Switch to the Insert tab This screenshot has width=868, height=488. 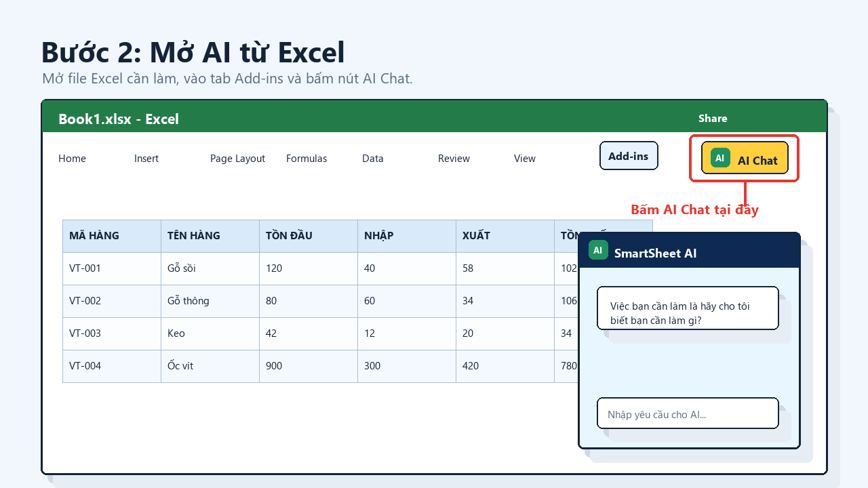[146, 159]
